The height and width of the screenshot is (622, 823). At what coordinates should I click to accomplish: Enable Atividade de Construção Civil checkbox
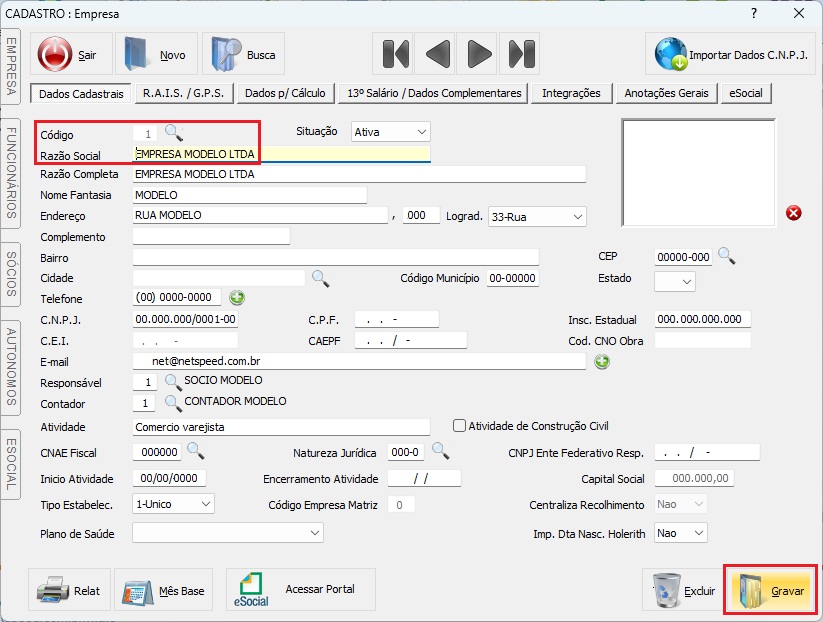click(x=460, y=426)
